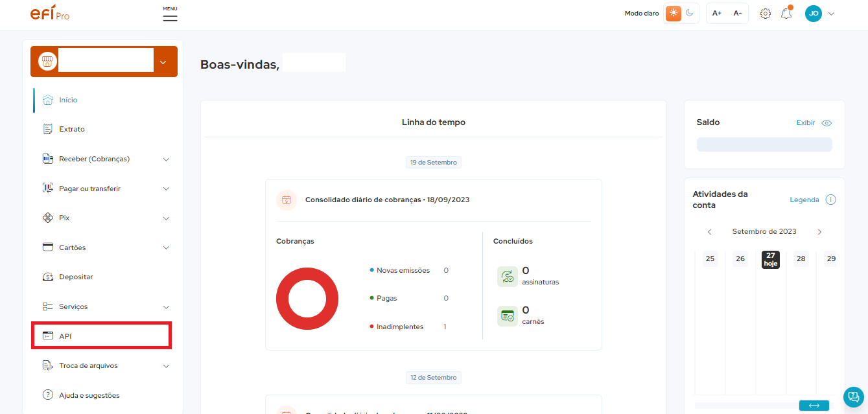This screenshot has width=868, height=414.
Task: Expand the Troca de arquivos chevron
Action: pyautogui.click(x=166, y=366)
